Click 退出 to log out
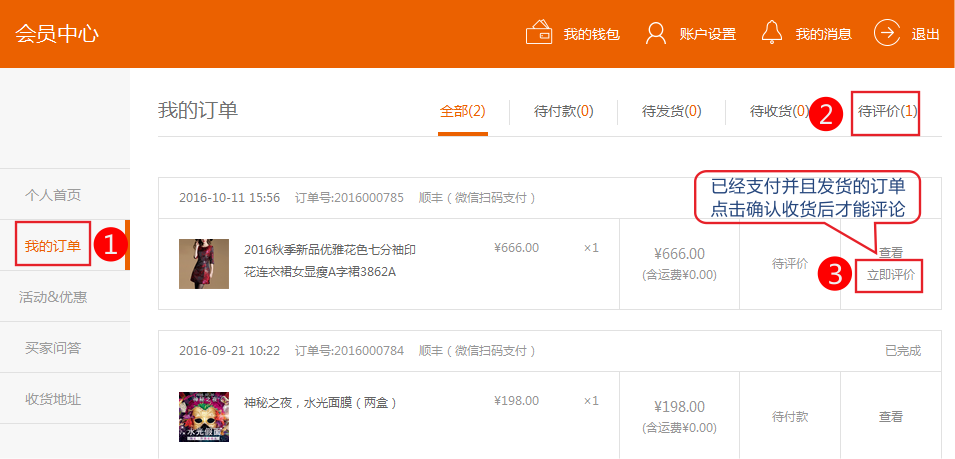This screenshot has height=459, width=955. coord(925,34)
